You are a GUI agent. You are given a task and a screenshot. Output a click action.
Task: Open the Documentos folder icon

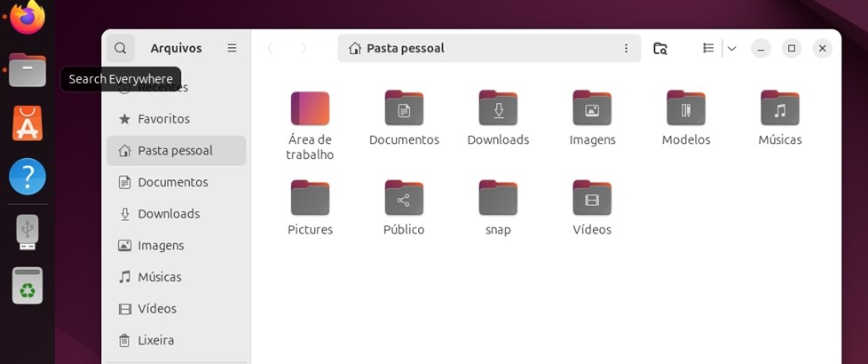(404, 108)
